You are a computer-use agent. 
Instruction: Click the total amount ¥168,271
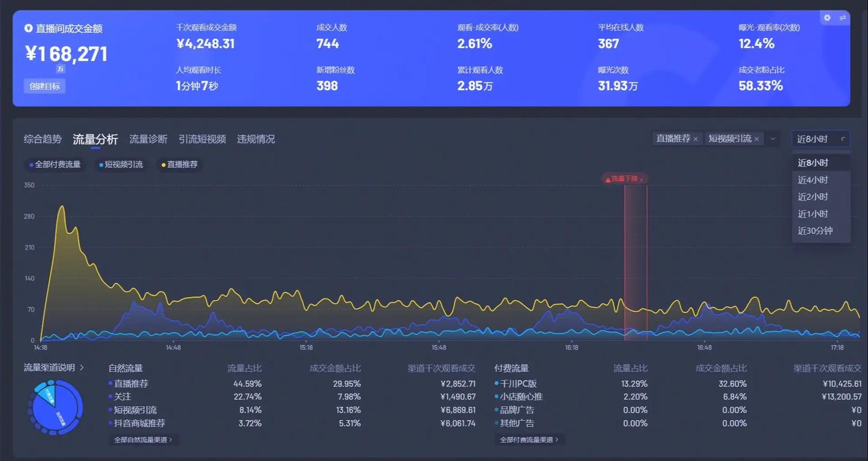point(66,54)
